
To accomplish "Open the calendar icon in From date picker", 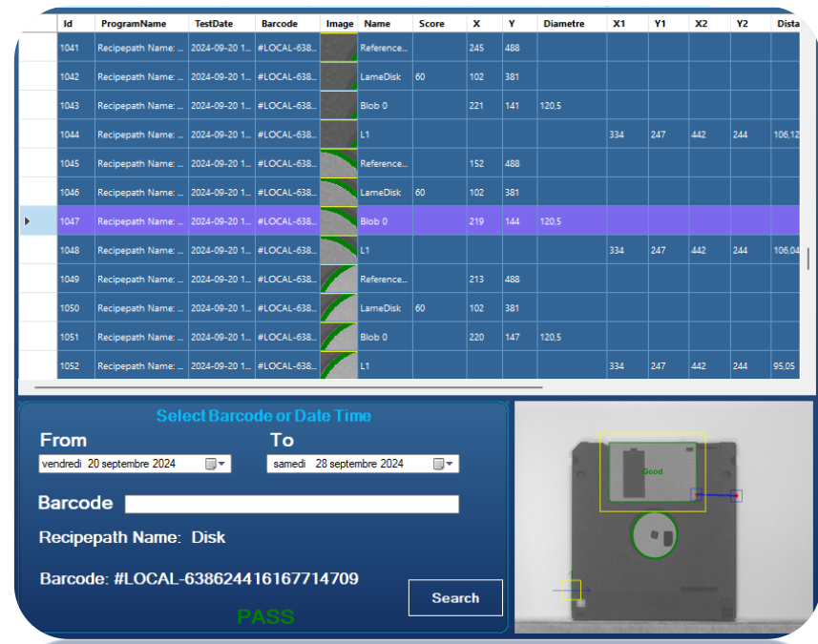I will [211, 465].
